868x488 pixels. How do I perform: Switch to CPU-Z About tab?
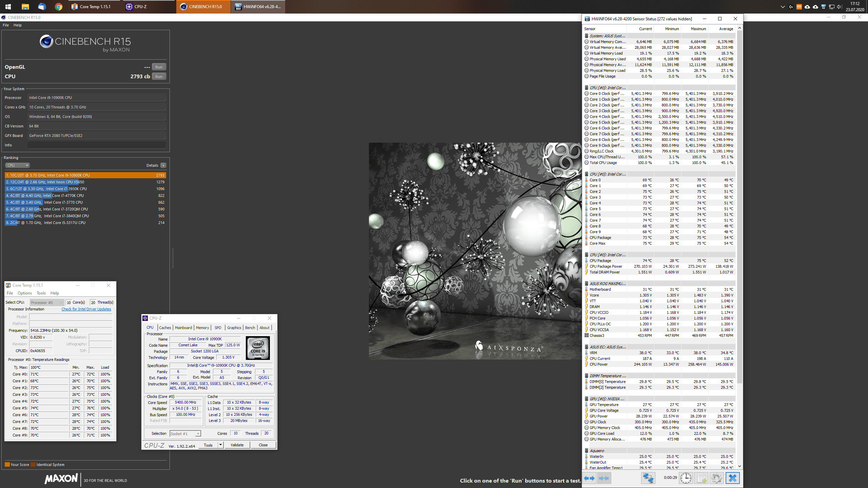tap(264, 328)
